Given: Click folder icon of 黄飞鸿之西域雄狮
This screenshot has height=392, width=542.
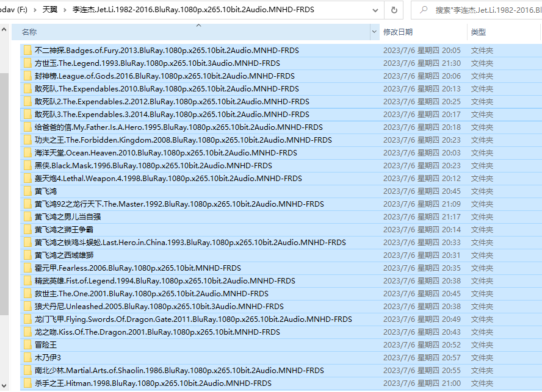Looking at the screenshot, I should 27,255.
